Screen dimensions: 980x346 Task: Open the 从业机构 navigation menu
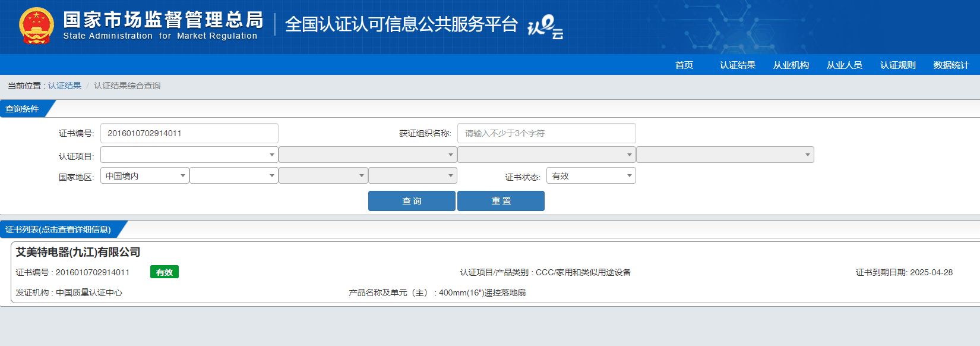[791, 65]
